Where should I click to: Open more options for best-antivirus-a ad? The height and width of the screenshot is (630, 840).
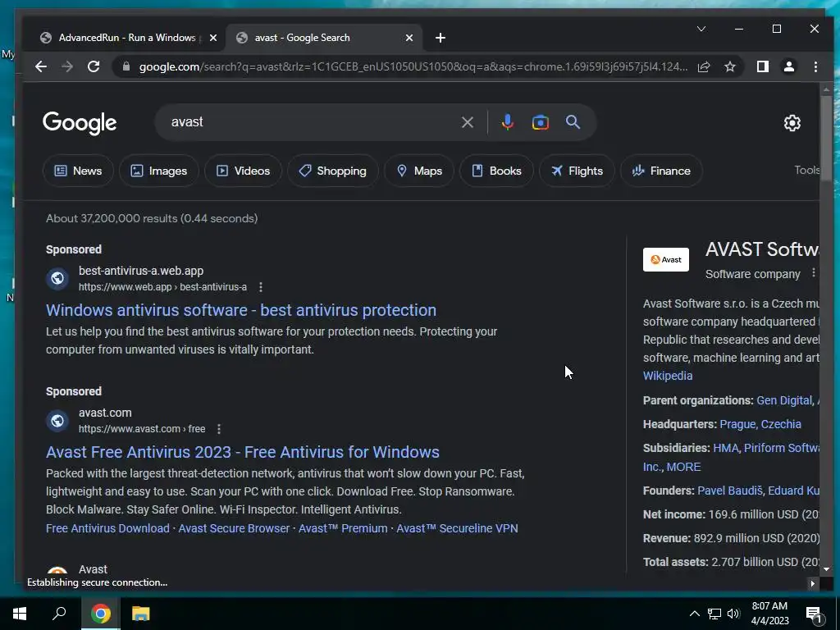coord(261,287)
